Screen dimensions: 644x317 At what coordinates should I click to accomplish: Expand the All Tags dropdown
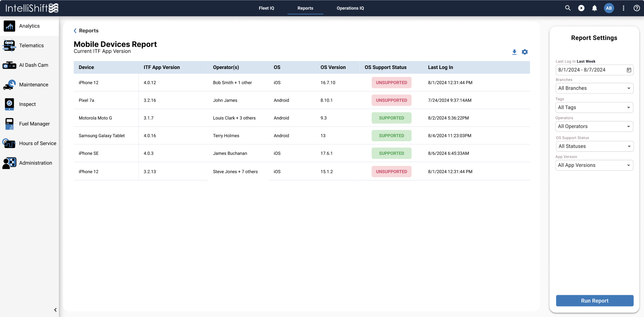594,107
